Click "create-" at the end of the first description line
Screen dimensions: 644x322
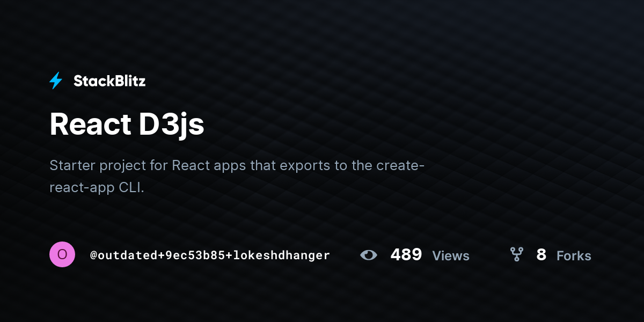pyautogui.click(x=400, y=165)
